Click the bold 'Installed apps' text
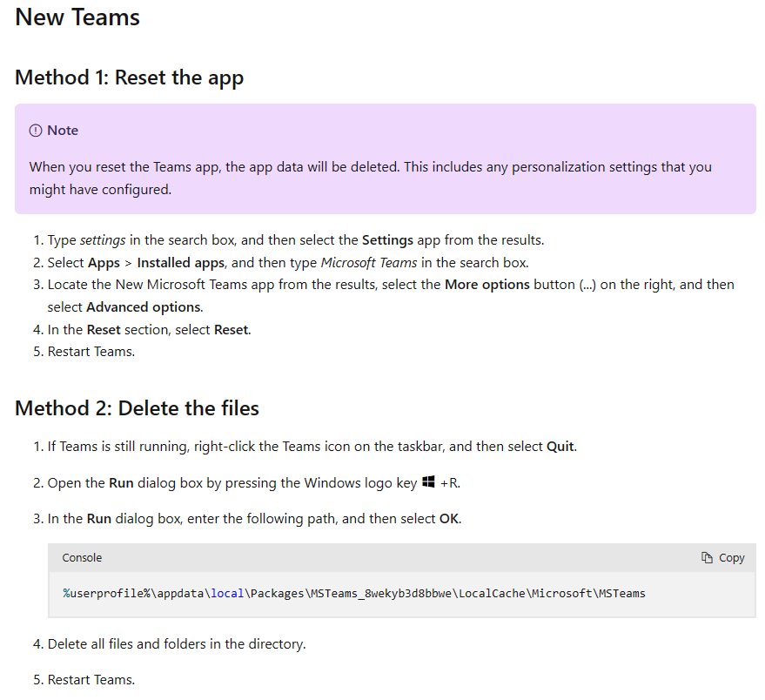 tap(180, 263)
